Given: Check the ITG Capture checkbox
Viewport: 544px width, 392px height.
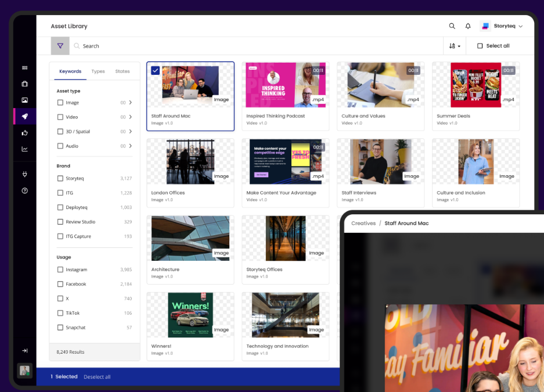Looking at the screenshot, I should tap(60, 236).
